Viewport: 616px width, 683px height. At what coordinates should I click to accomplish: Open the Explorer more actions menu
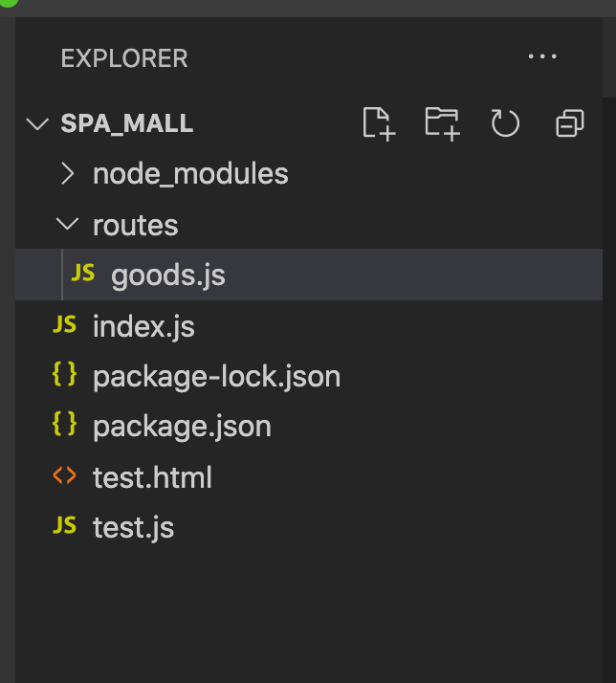pyautogui.click(x=542, y=57)
